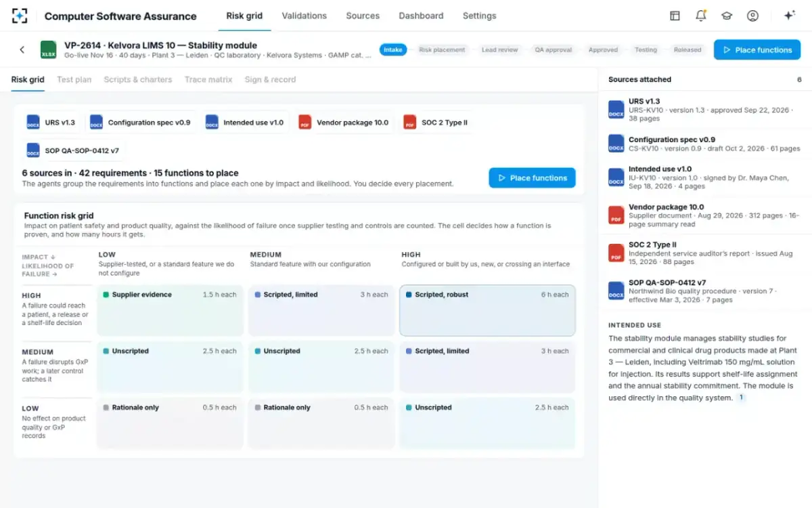
Task: Open SOP QA-SOP-0412 v7 source chip
Action: click(x=73, y=150)
